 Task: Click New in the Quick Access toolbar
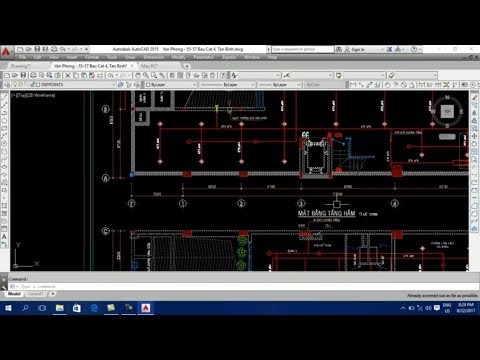[x=20, y=49]
